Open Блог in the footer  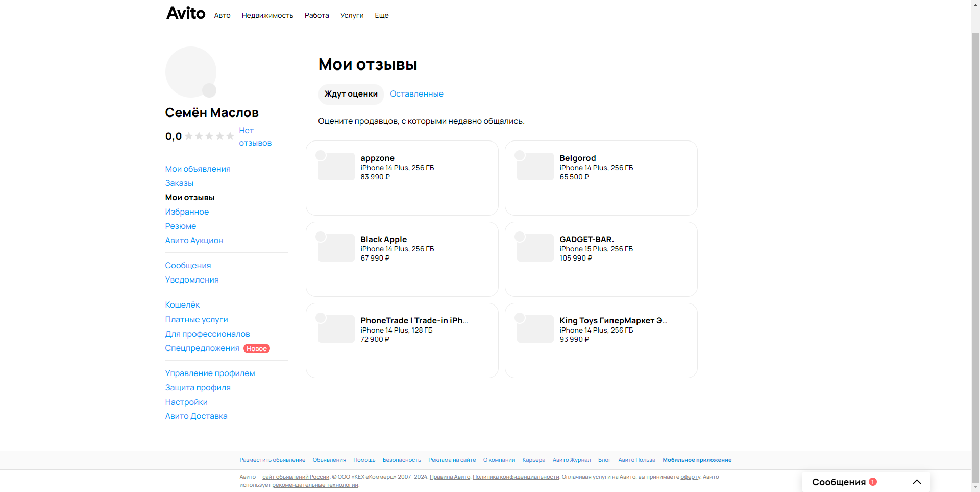(604, 460)
